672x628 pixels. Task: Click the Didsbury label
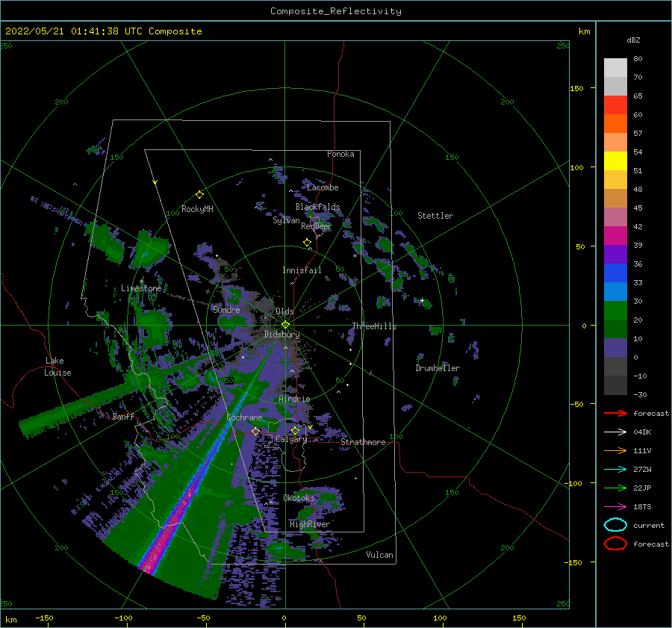pos(281,335)
